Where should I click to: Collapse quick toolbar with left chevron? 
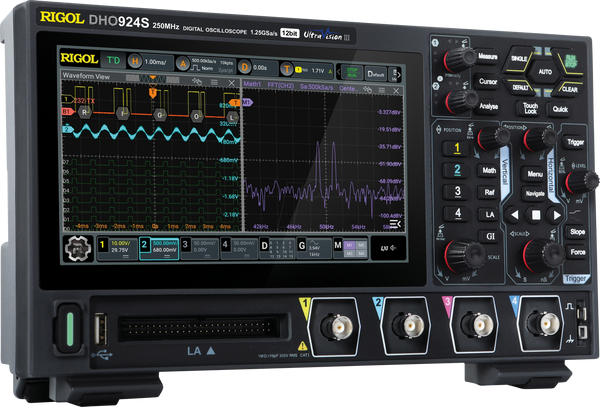pyautogui.click(x=338, y=72)
